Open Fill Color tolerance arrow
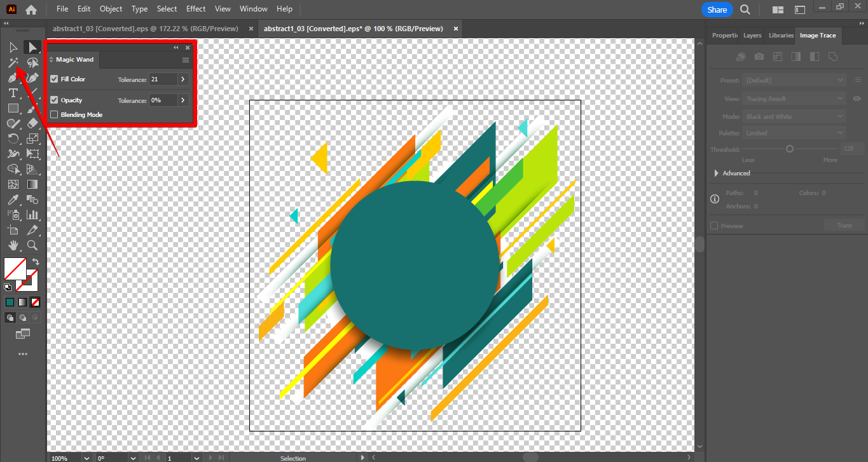 (x=183, y=79)
